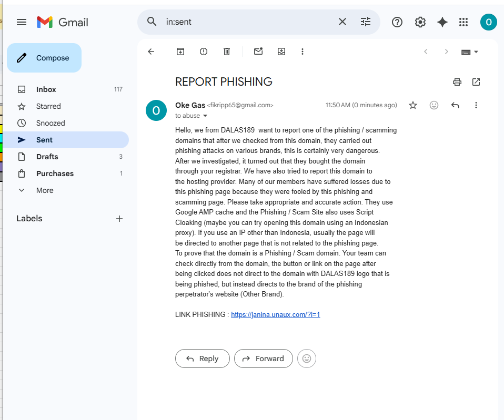Print the REPORT PHISHING email
The width and height of the screenshot is (504, 420).
point(457,82)
